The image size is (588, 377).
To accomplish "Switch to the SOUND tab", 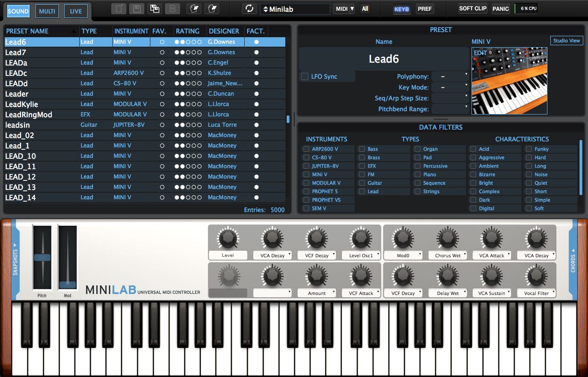I will pyautogui.click(x=18, y=11).
